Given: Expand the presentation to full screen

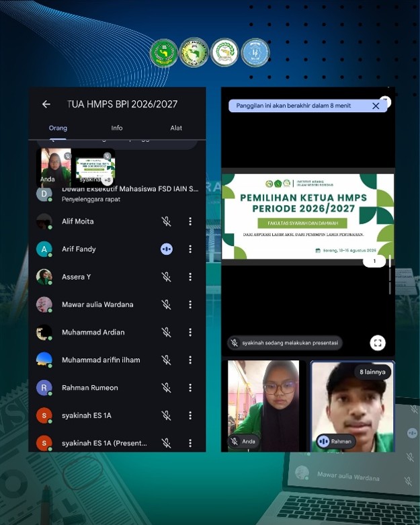Looking at the screenshot, I should pyautogui.click(x=378, y=343).
